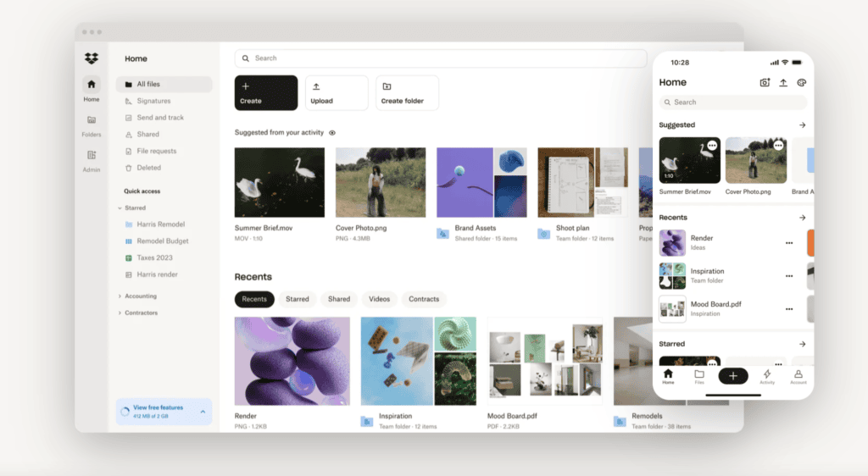Toggle suggested activity visibility eye
Image resolution: width=868 pixels, height=476 pixels.
[x=332, y=133]
